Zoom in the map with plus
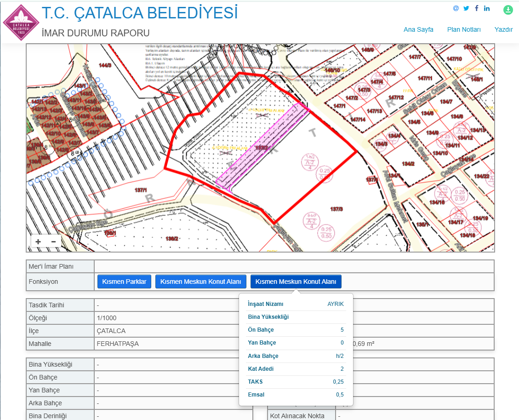Screen dimensions: 519x420 38,242
